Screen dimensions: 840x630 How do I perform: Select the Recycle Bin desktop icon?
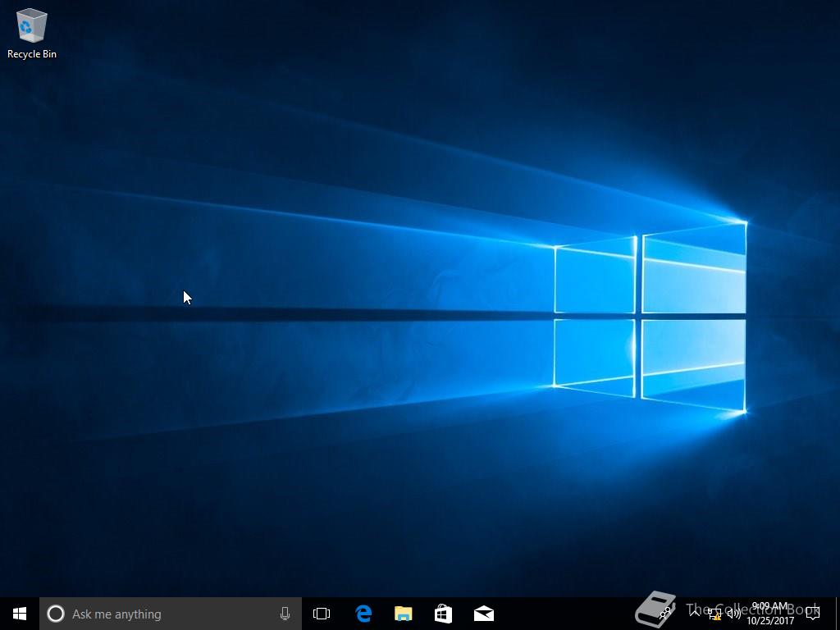[32, 33]
